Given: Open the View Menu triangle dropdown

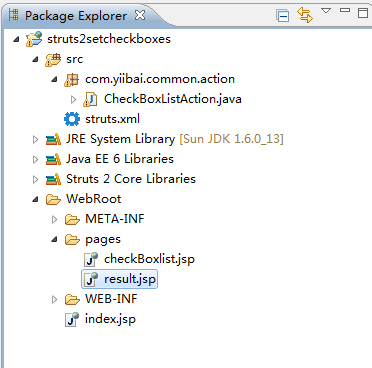Looking at the screenshot, I should click(326, 11).
